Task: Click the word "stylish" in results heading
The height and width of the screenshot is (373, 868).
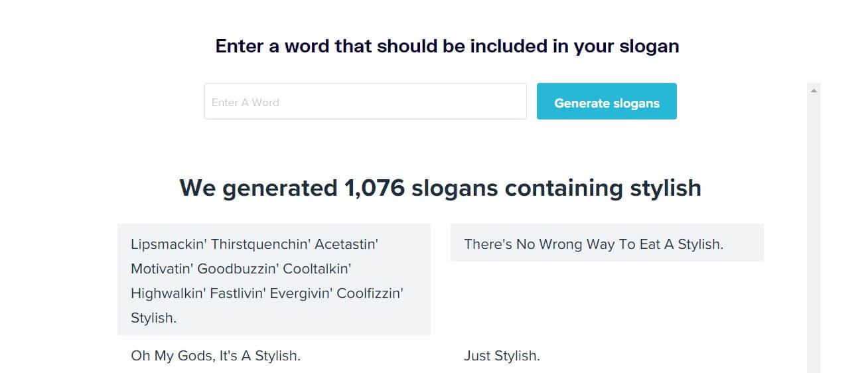Action: point(662,188)
